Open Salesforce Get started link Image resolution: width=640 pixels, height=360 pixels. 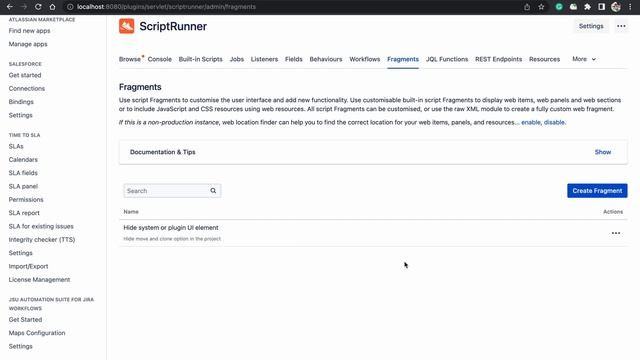[x=25, y=75]
